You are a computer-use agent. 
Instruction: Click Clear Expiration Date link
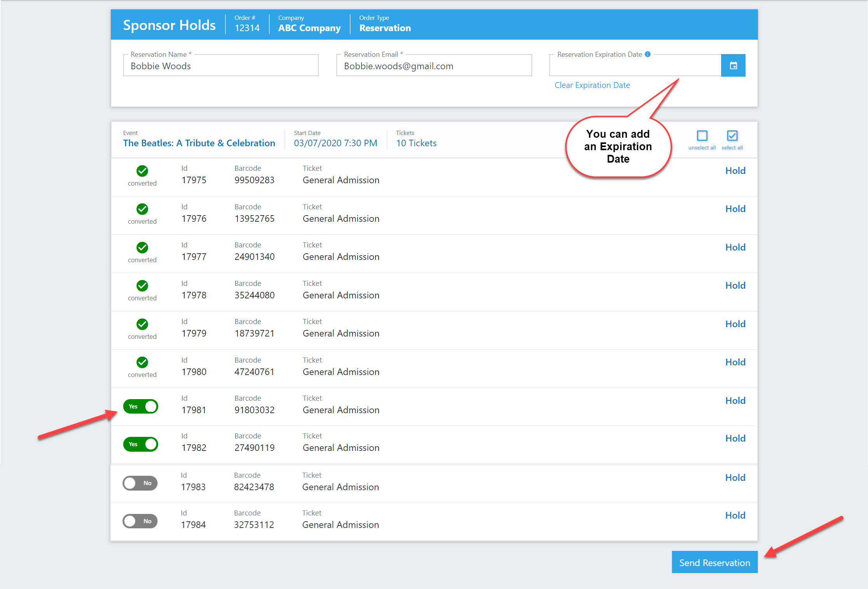point(592,85)
